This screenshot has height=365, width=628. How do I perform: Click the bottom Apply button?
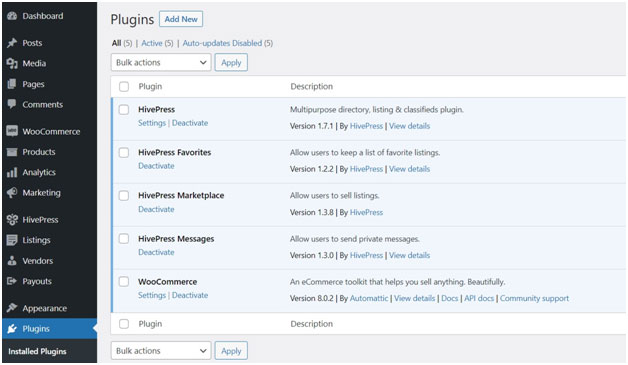pyautogui.click(x=231, y=351)
